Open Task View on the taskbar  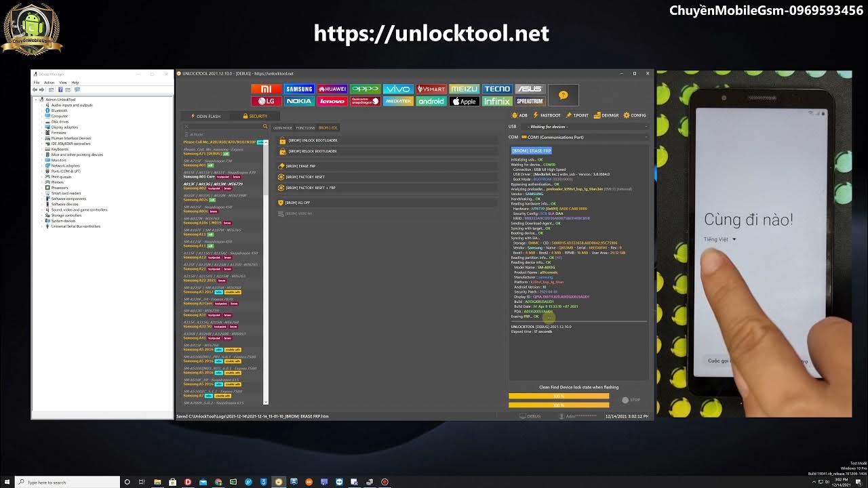click(x=142, y=482)
